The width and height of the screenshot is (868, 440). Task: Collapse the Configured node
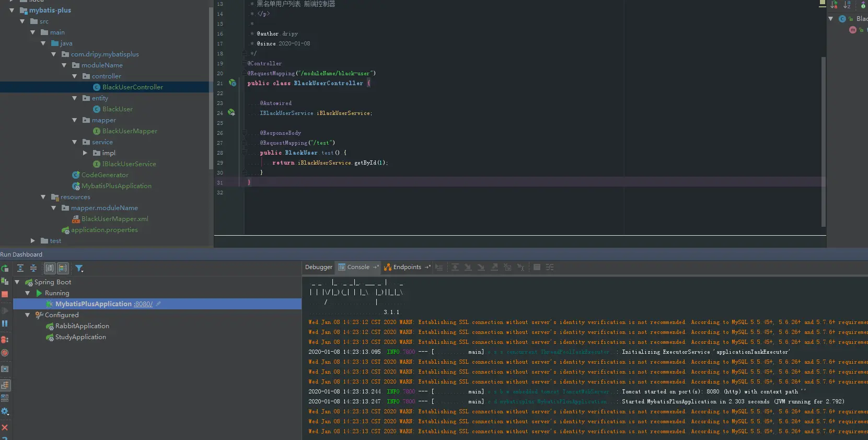coord(28,315)
